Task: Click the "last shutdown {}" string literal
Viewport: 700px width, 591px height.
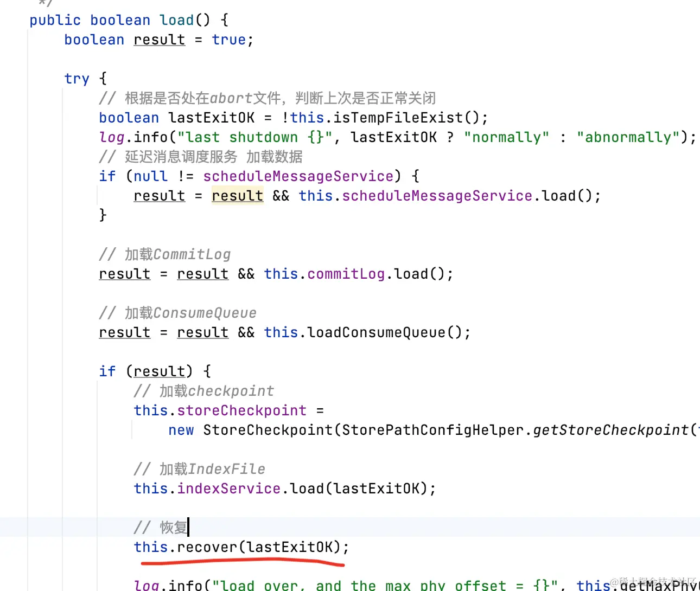Action: coord(254,137)
